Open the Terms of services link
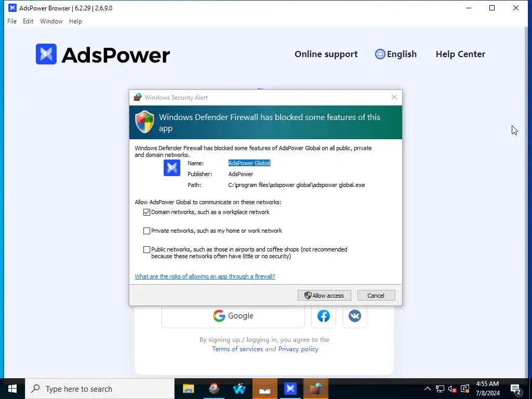Image resolution: width=532 pixels, height=399 pixels. [237, 349]
